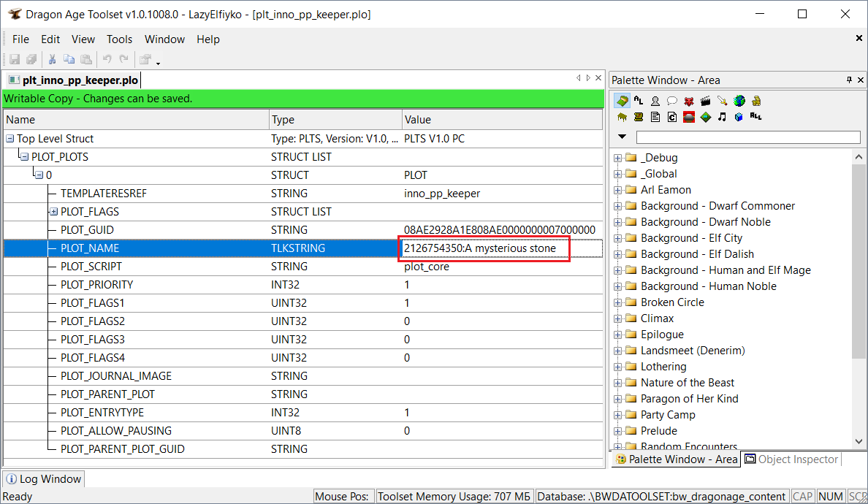Switch to the Object Inspector tab

[791, 459]
